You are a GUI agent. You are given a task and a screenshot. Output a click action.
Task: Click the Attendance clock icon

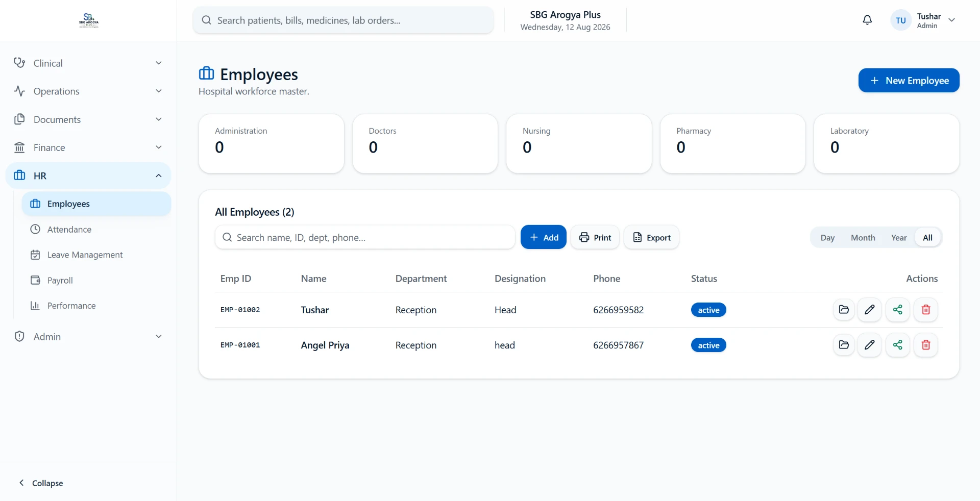tap(35, 229)
